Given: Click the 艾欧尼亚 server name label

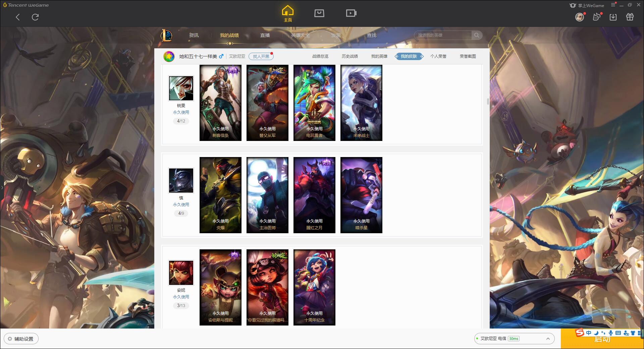Looking at the screenshot, I should pos(237,56).
